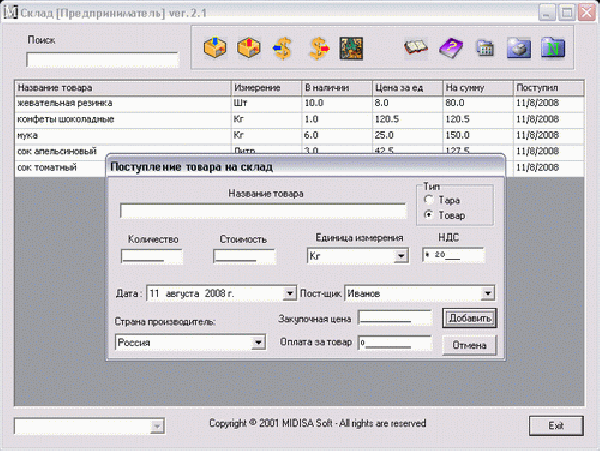This screenshot has height=451, width=600.
Task: Open the purple help book icon
Action: click(x=451, y=47)
